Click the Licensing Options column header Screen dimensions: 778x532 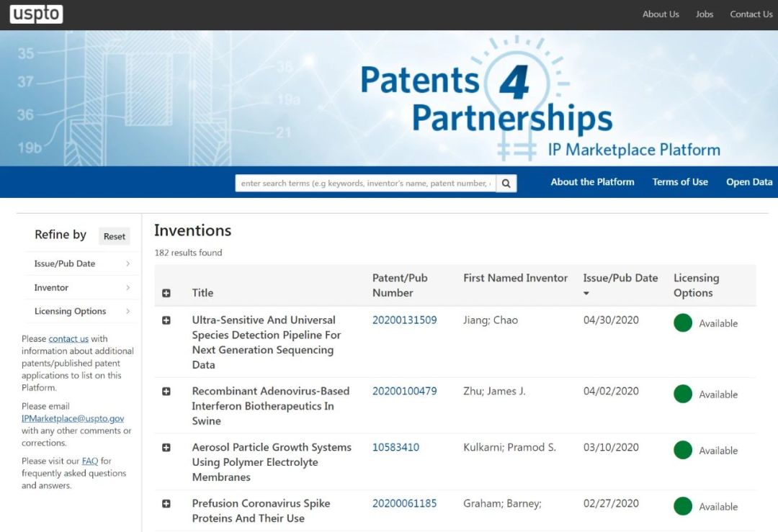coord(696,286)
